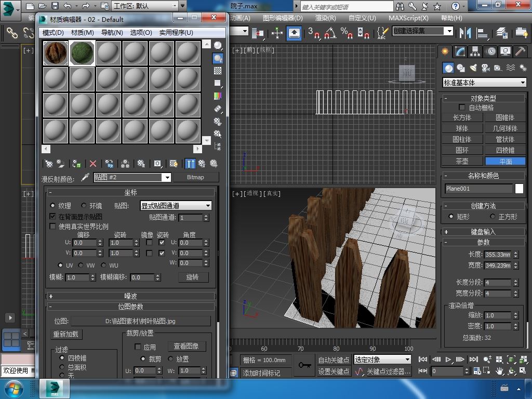Click the pick map eyedropper icon
This screenshot has width=532, height=399.
85,178
